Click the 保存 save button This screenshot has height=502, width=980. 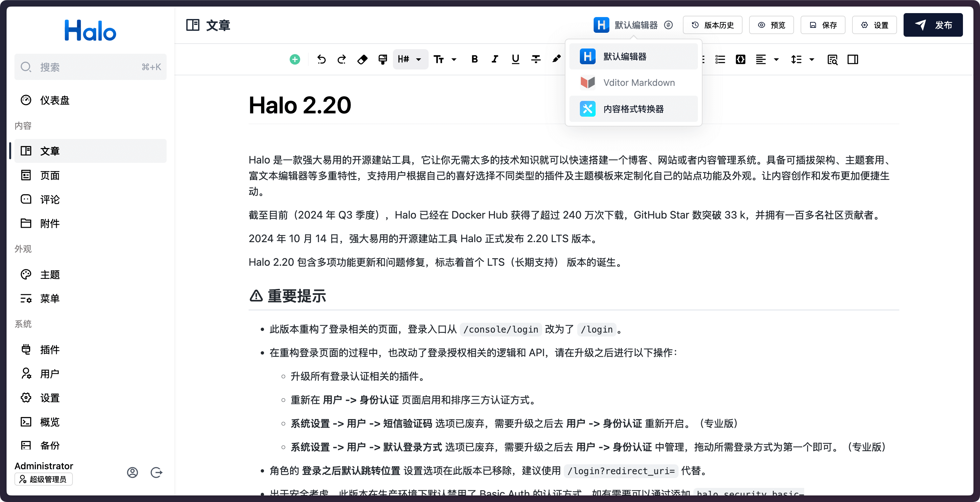(x=823, y=25)
